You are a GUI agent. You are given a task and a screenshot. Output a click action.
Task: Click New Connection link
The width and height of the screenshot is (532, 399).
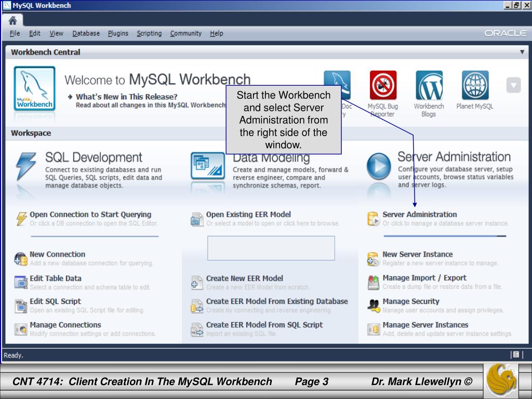pos(57,254)
